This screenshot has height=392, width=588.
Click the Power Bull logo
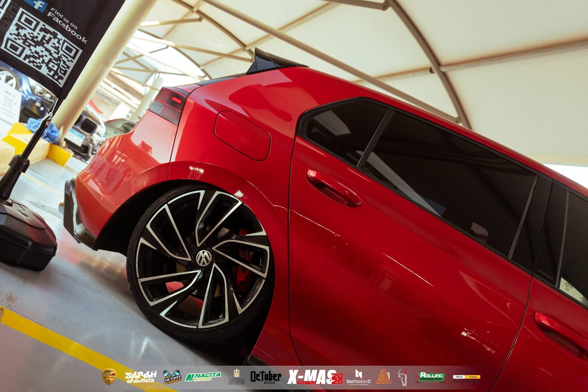click(402, 377)
